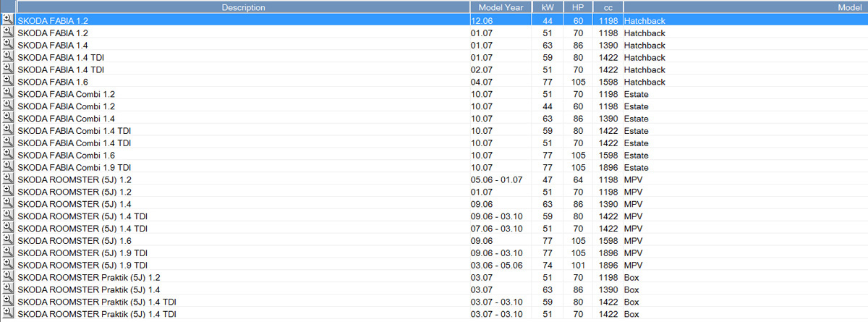Image resolution: width=868 pixels, height=322 pixels.
Task: Open details icon for Roomster Praktik (5J) 1.2
Action: 7,277
